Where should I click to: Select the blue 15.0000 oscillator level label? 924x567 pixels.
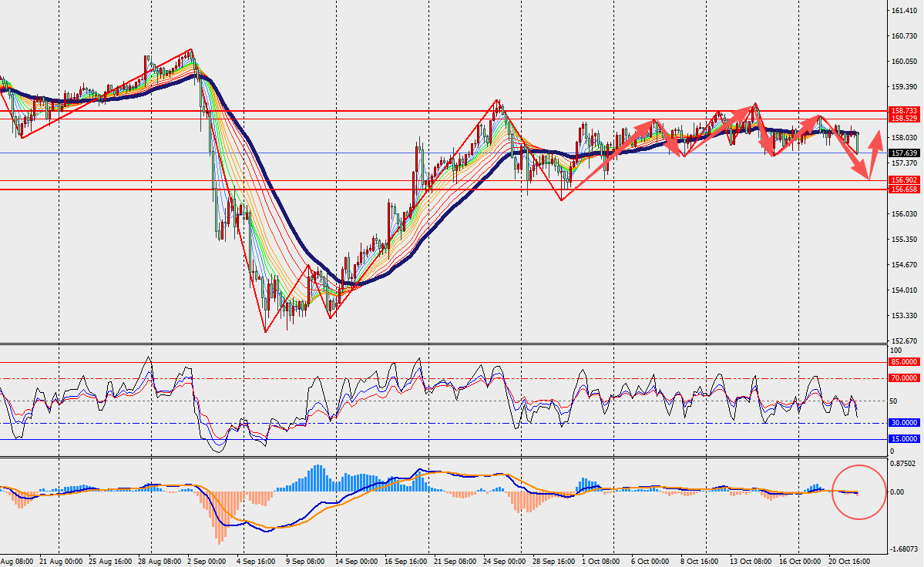tap(904, 438)
